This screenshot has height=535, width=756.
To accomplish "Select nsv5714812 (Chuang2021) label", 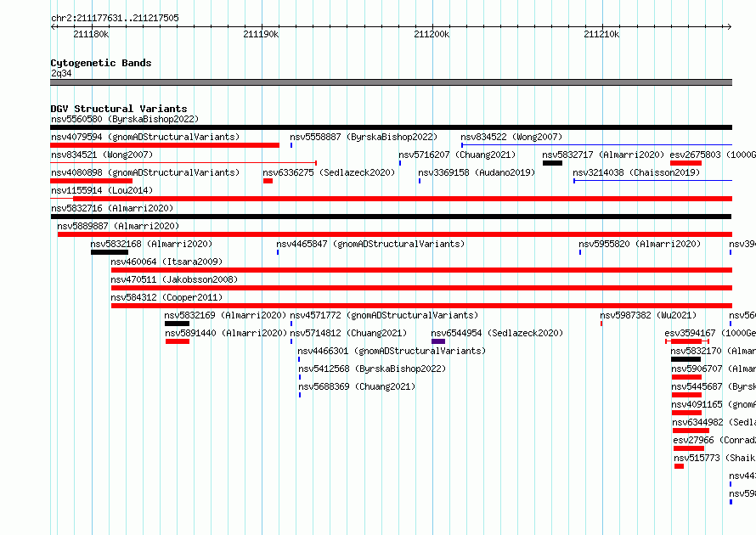I will pos(348,333).
